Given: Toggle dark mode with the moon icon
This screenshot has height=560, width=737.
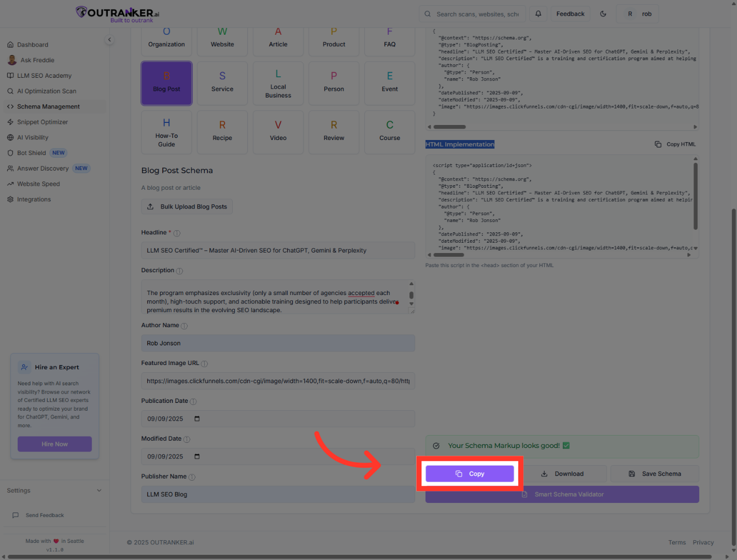Looking at the screenshot, I should [x=603, y=14].
